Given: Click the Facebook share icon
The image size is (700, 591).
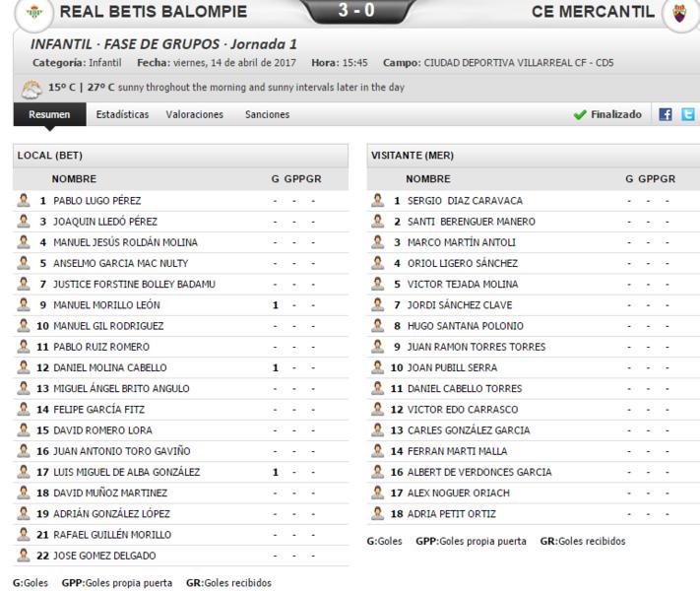Looking at the screenshot, I should click(666, 114).
